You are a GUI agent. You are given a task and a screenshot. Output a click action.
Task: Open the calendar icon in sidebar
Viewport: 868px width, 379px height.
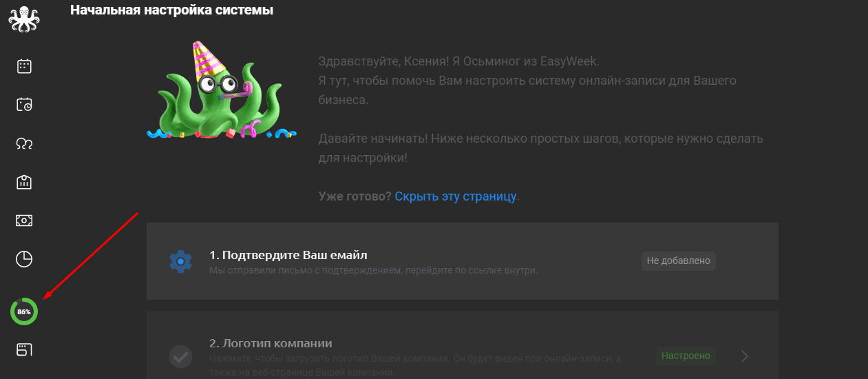pyautogui.click(x=24, y=66)
